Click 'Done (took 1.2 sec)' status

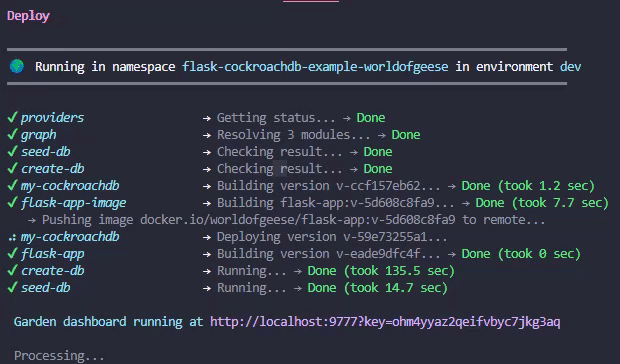[x=528, y=186]
